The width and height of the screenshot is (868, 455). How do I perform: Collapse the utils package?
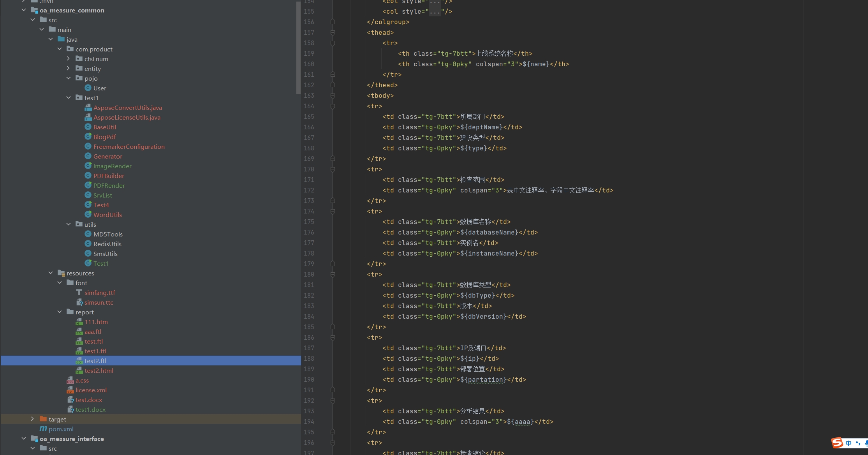(69, 224)
